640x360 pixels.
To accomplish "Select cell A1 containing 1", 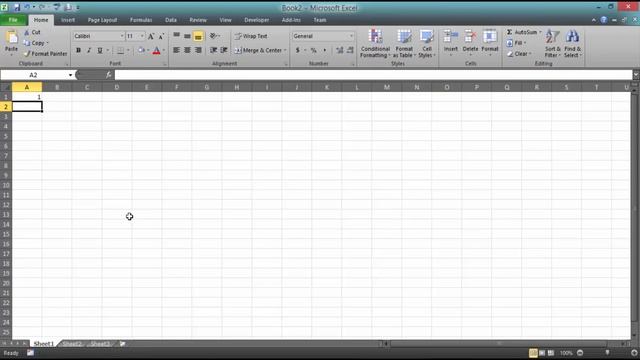I will (27, 97).
